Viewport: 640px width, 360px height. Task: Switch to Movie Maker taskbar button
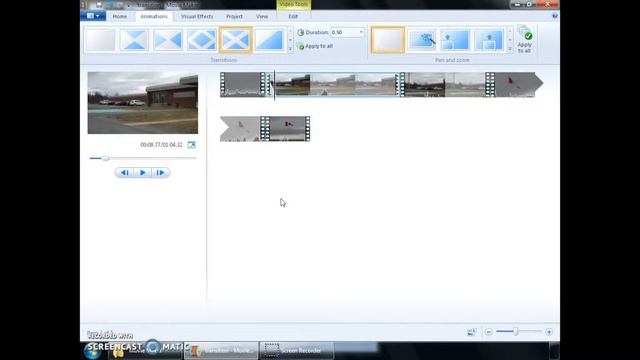(221, 351)
